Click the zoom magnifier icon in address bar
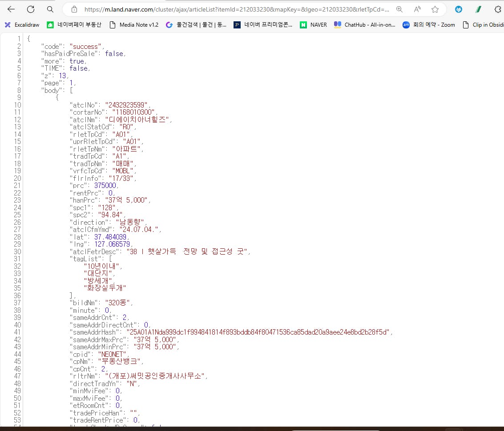 399,9
